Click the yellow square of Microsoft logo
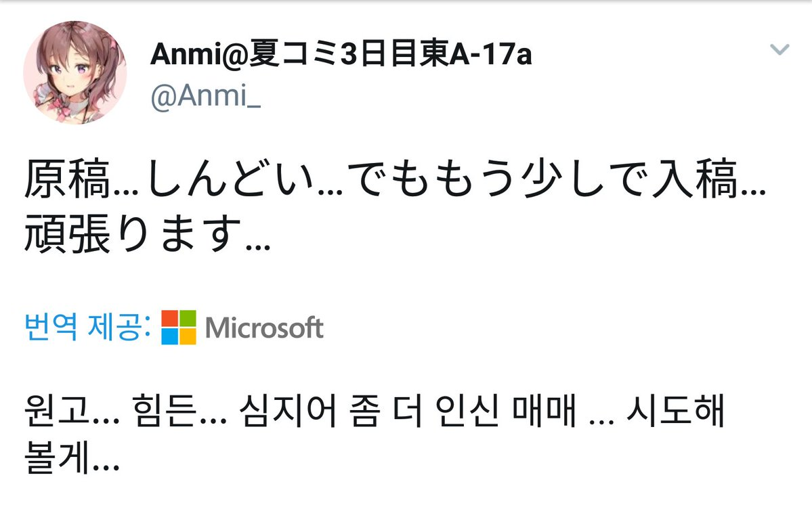Viewport: 812px width, 515px height. point(188,336)
